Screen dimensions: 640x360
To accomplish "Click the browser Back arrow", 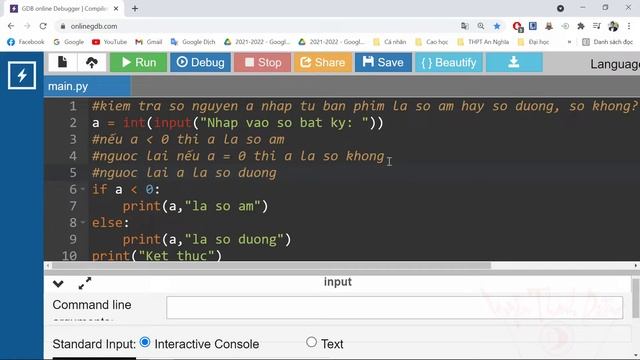I will [x=11, y=26].
